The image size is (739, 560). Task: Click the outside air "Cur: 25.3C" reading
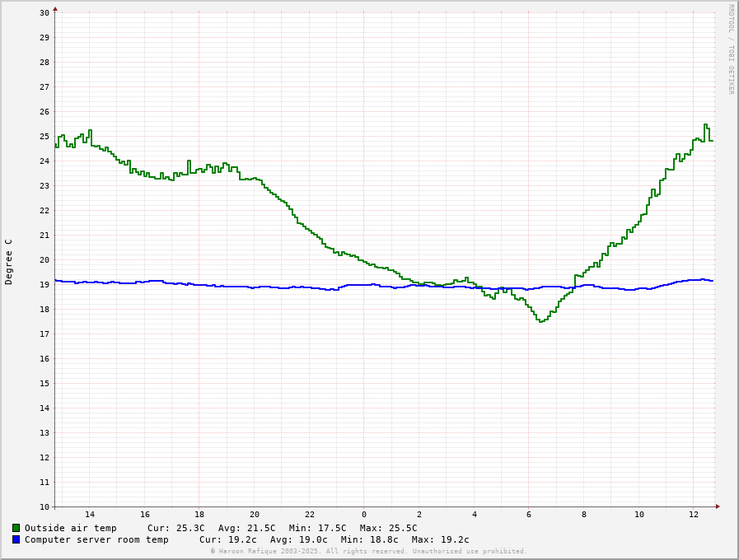(175, 528)
